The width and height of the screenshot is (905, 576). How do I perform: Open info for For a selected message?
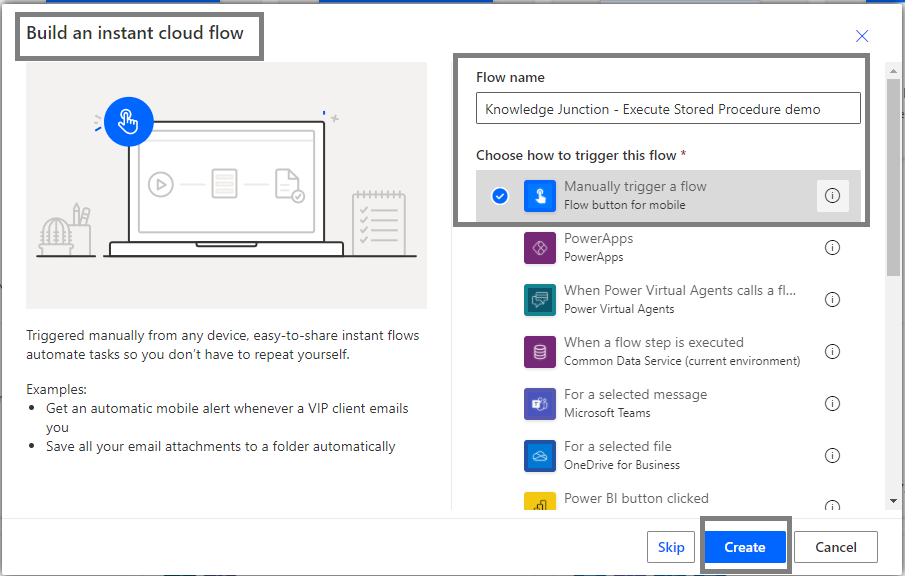832,403
